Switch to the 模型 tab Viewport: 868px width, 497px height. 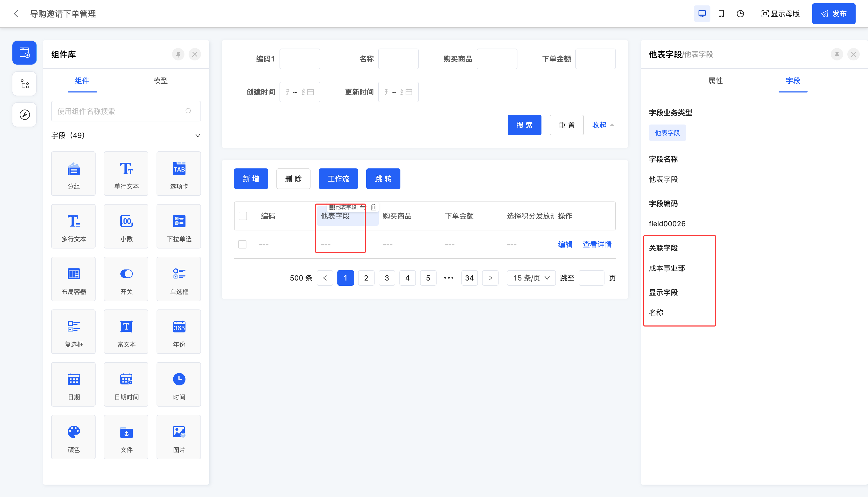pyautogui.click(x=160, y=81)
